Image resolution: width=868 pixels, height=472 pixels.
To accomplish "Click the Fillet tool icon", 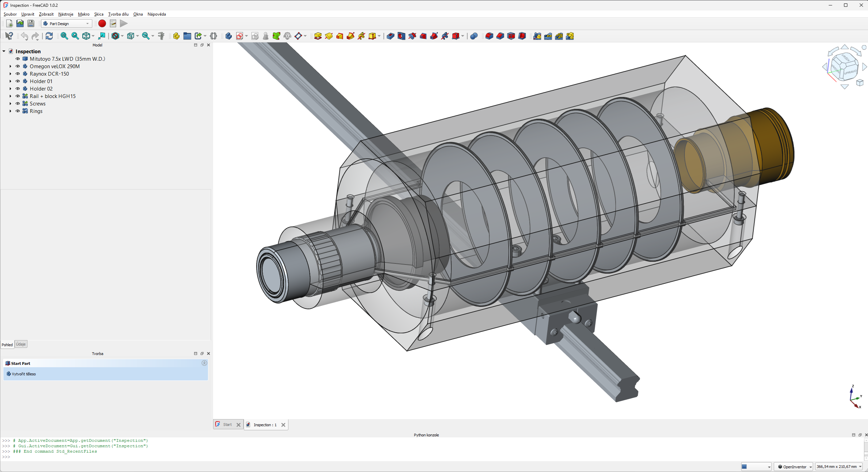I will [x=489, y=36].
